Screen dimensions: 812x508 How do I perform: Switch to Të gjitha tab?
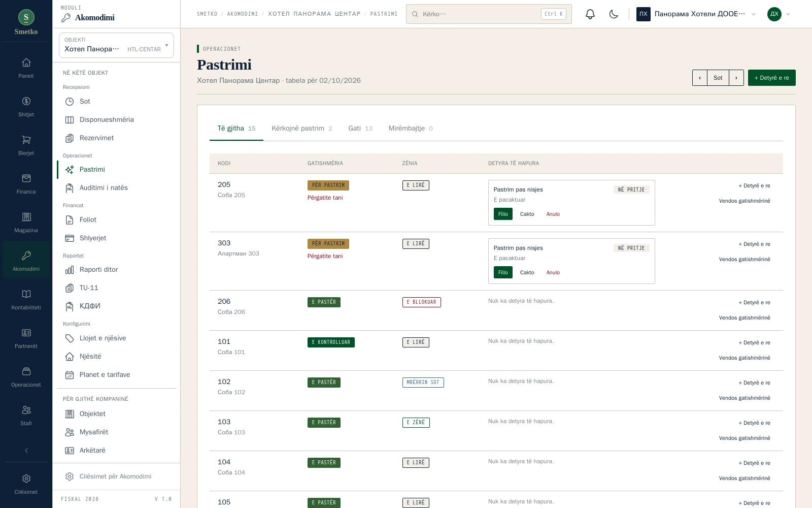[x=236, y=129]
